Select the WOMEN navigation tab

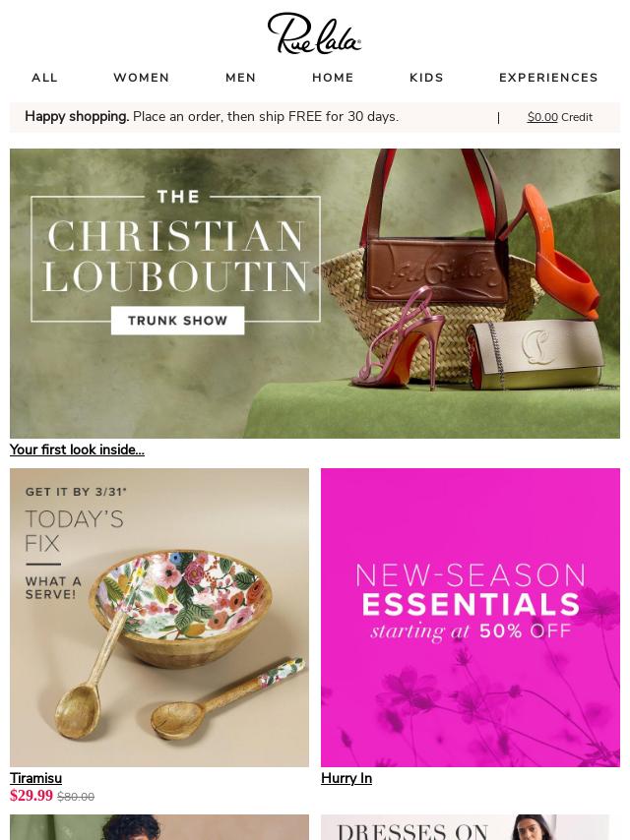(x=142, y=78)
